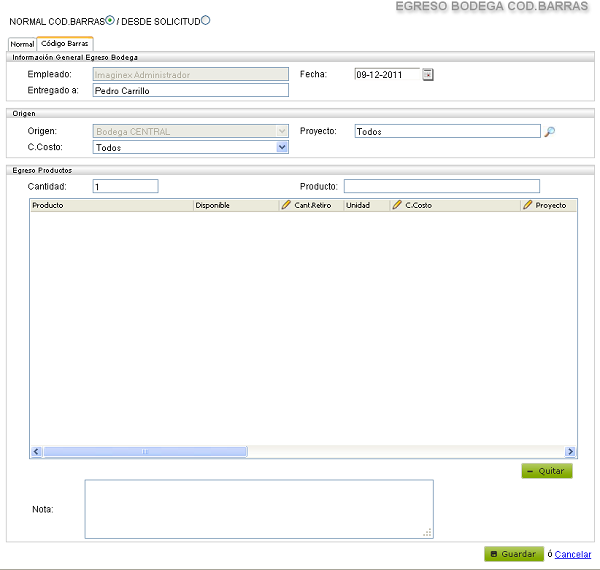
Task: Click the grid's right scroll arrow
Action: tap(570, 452)
